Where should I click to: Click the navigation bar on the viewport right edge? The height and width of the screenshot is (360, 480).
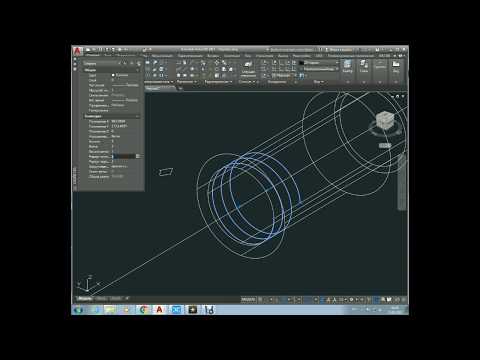tap(402, 182)
